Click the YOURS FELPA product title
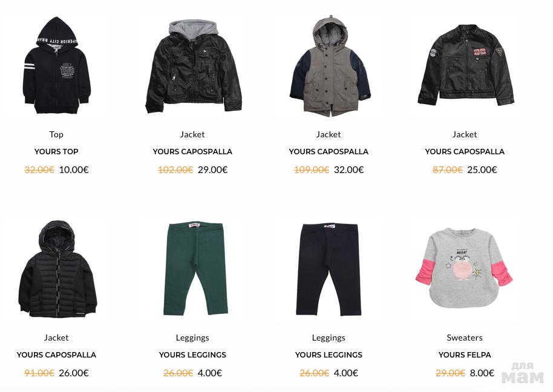This screenshot has height=392, width=553. [x=465, y=355]
